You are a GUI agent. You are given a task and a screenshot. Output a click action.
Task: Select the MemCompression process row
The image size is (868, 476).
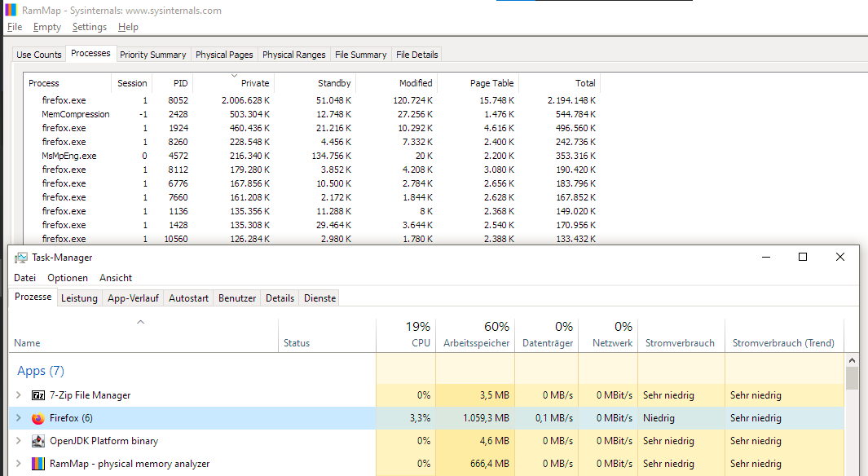click(311, 114)
